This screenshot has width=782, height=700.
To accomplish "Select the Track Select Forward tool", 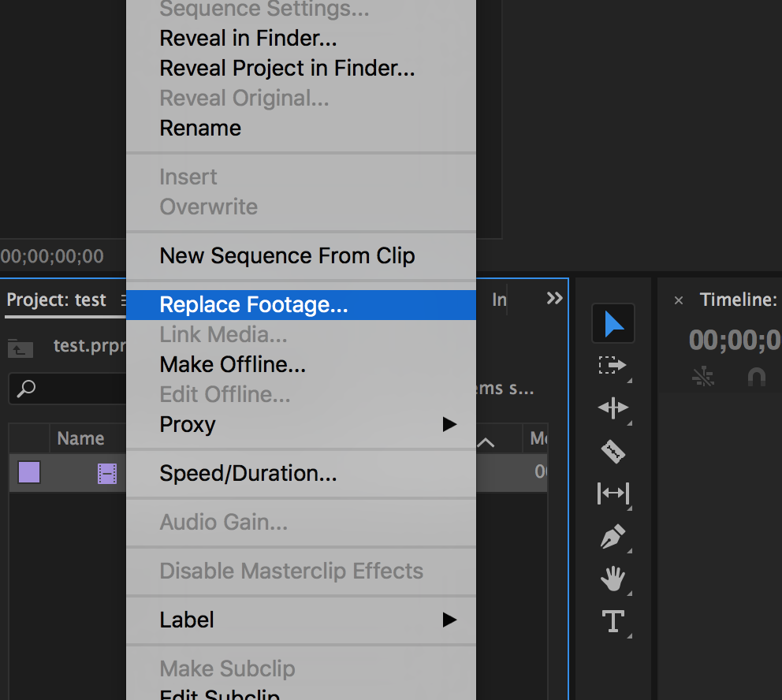I will (x=613, y=366).
